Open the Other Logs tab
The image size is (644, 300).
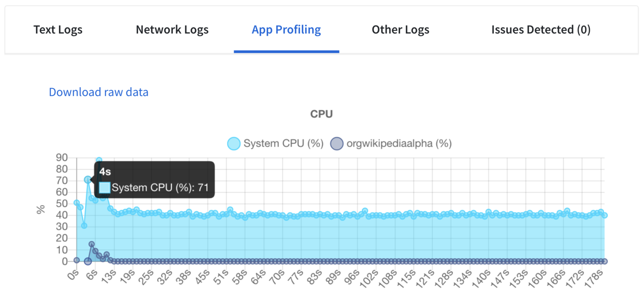(400, 30)
